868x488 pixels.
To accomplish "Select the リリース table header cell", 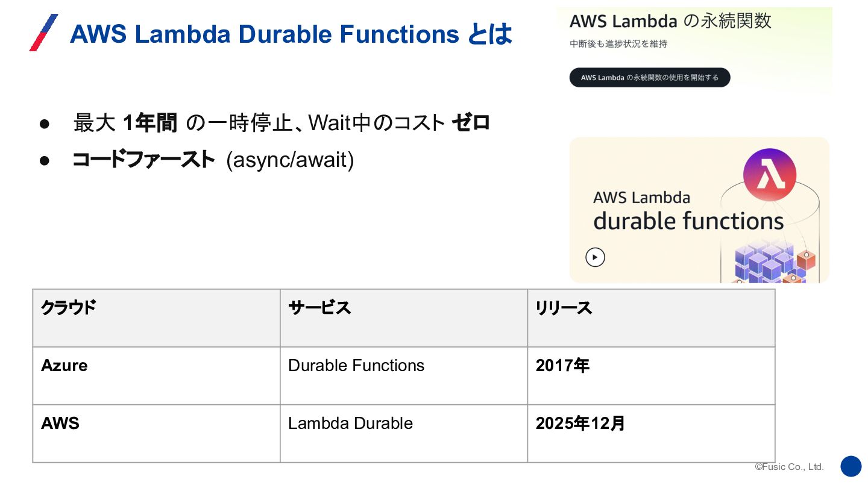I will pyautogui.click(x=650, y=318).
